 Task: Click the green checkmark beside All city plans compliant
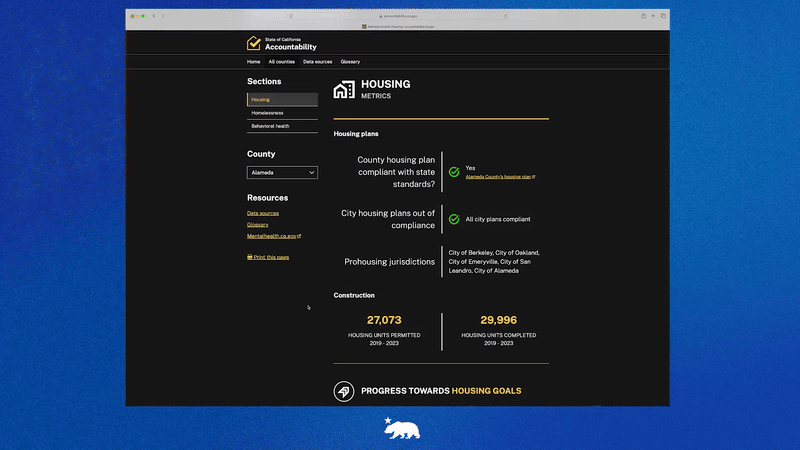[454, 219]
